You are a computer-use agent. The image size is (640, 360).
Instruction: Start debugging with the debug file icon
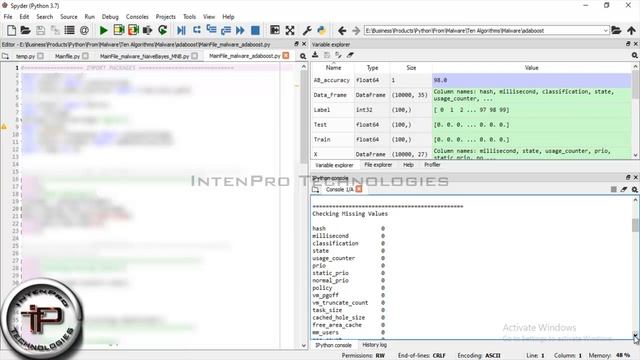(181, 30)
